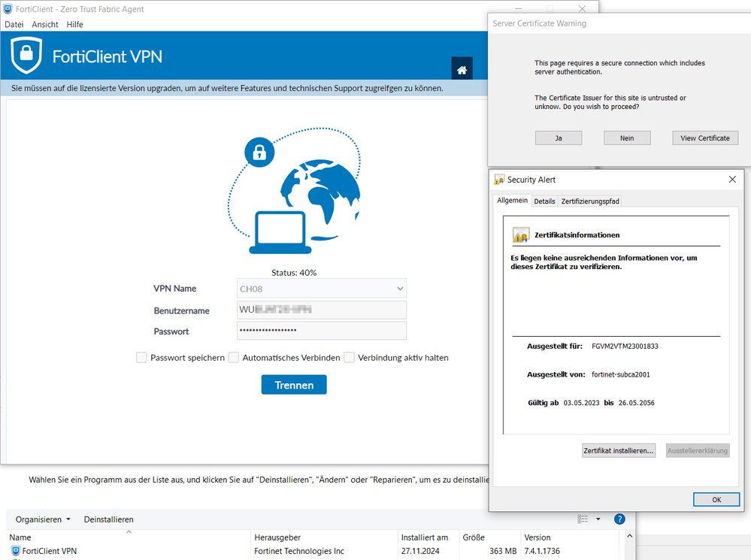Click OK in the Security Alert dialog
The image size is (751, 560).
pos(716,500)
